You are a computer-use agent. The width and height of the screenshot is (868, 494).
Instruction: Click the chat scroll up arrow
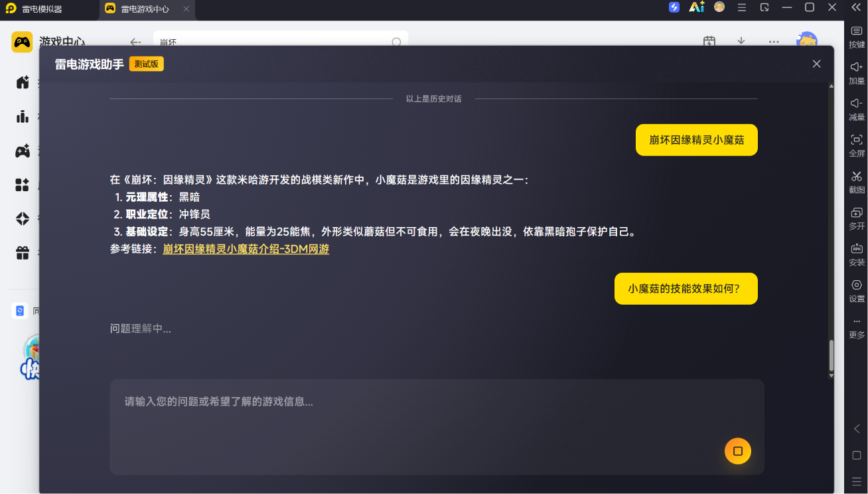coord(832,86)
